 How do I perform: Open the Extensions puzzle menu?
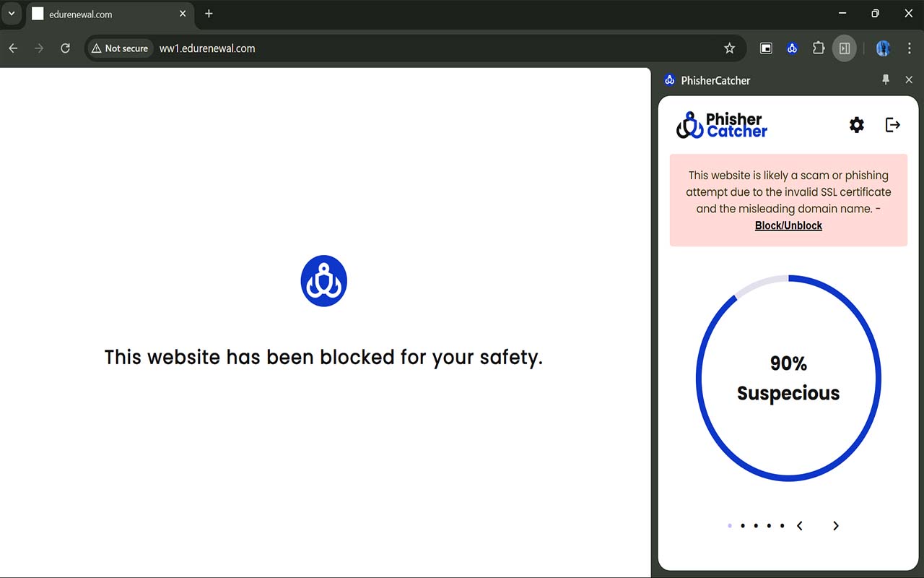point(818,48)
